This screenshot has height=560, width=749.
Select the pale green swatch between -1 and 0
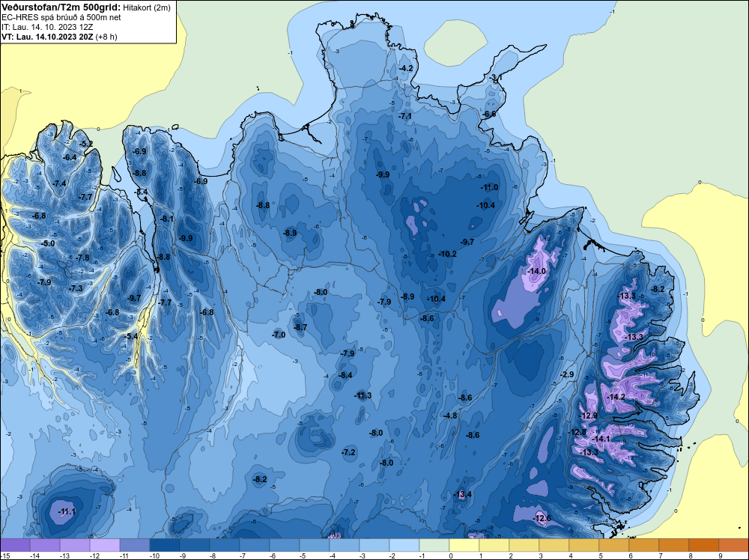434,545
